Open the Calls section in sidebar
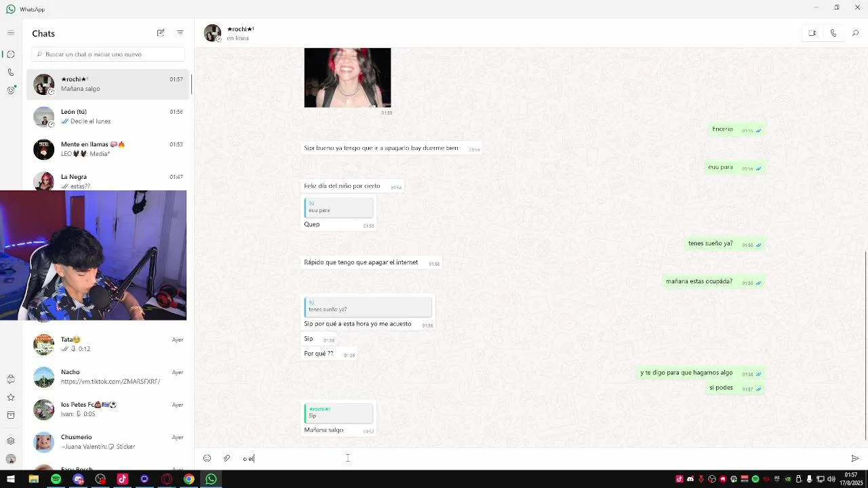The width and height of the screenshot is (868, 488). point(10,72)
